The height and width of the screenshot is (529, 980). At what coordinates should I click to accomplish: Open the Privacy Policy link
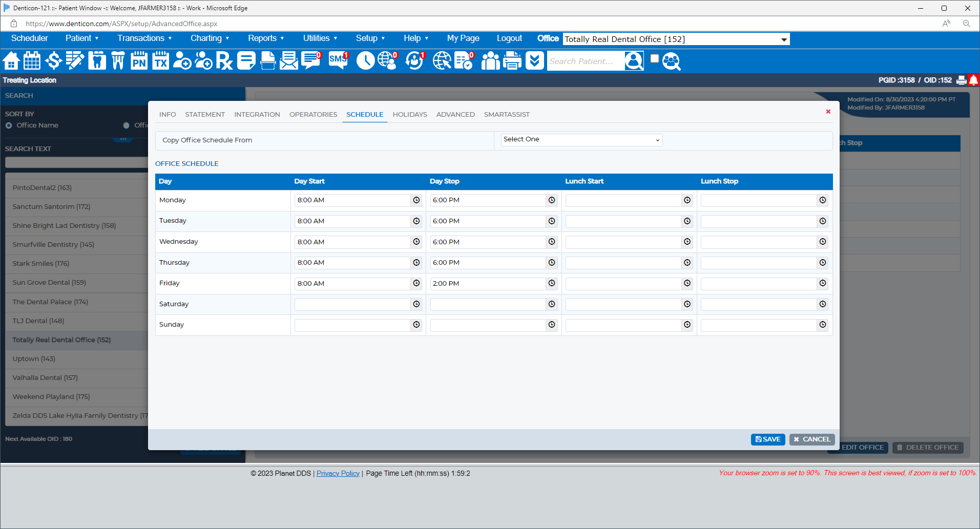tap(338, 474)
